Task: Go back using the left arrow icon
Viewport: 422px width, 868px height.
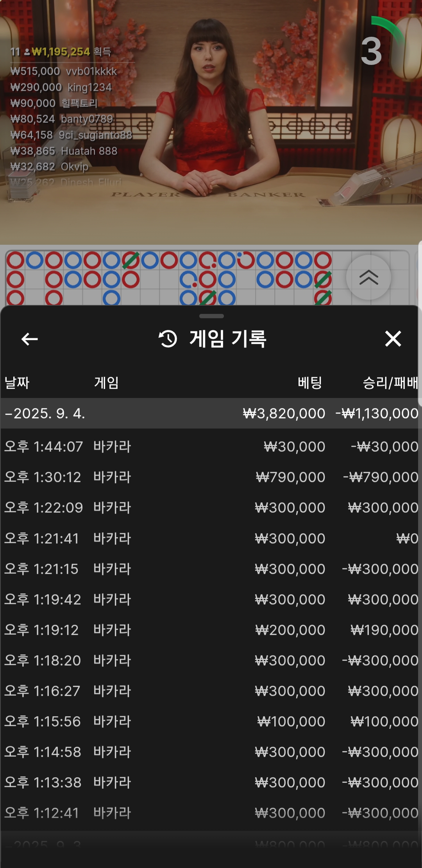Action: pos(30,339)
